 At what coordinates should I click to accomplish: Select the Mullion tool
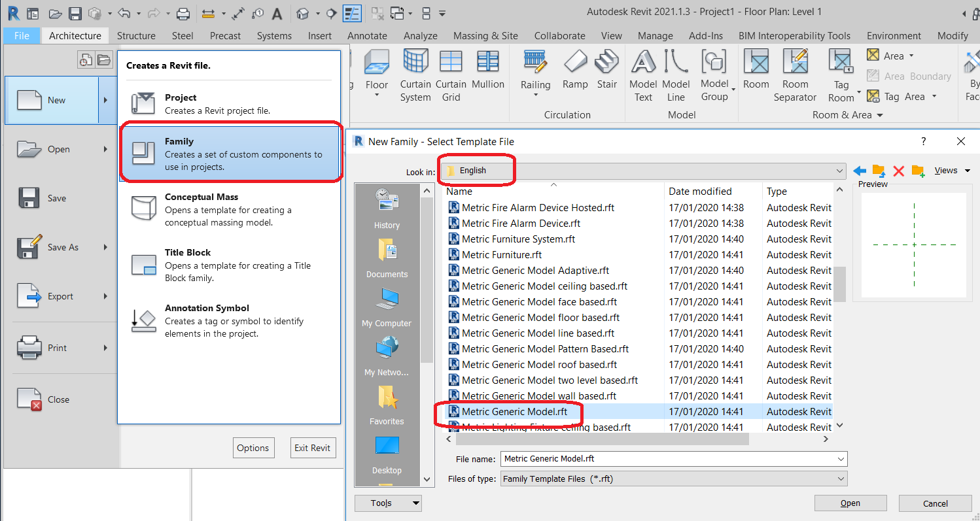coord(488,70)
